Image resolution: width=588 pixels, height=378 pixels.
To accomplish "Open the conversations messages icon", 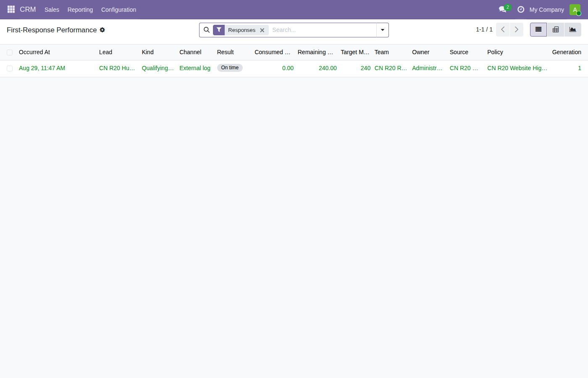I will coord(502,9).
